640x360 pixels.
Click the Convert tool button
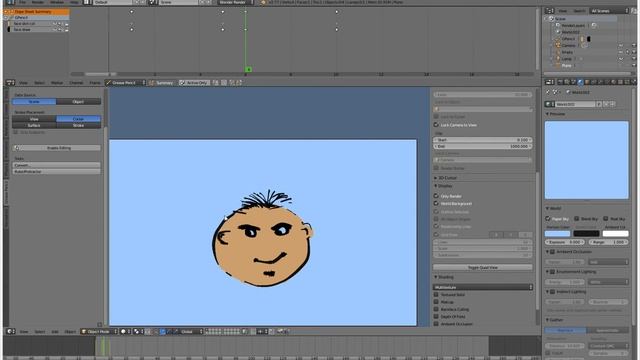point(57,165)
